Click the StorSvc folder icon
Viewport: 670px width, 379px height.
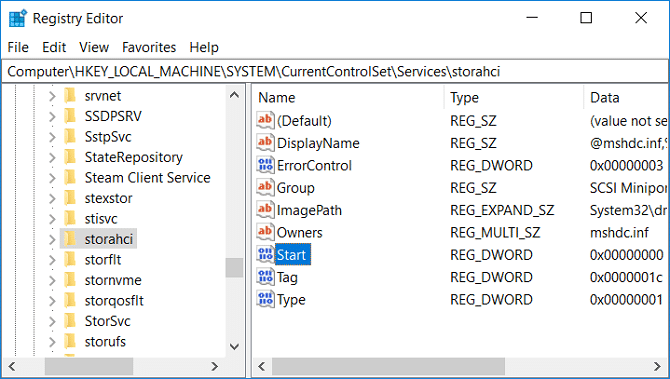(x=70, y=321)
